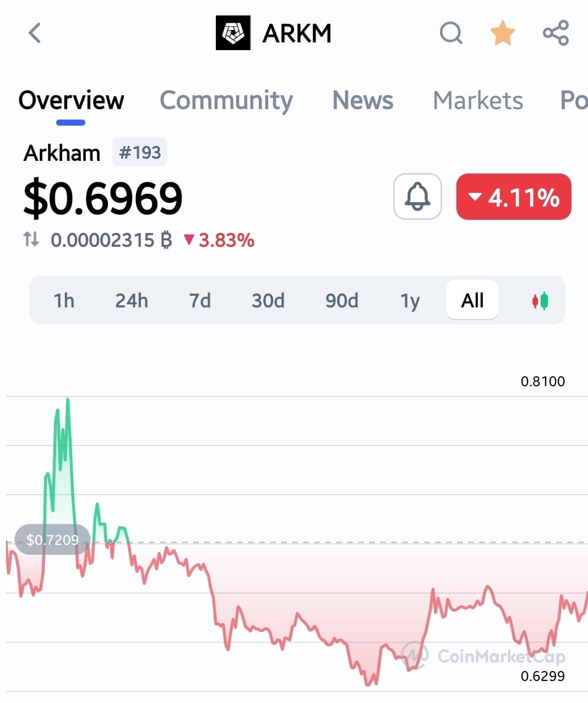Tap the back arrow icon
Image resolution: width=588 pixels, height=703 pixels.
pos(35,33)
